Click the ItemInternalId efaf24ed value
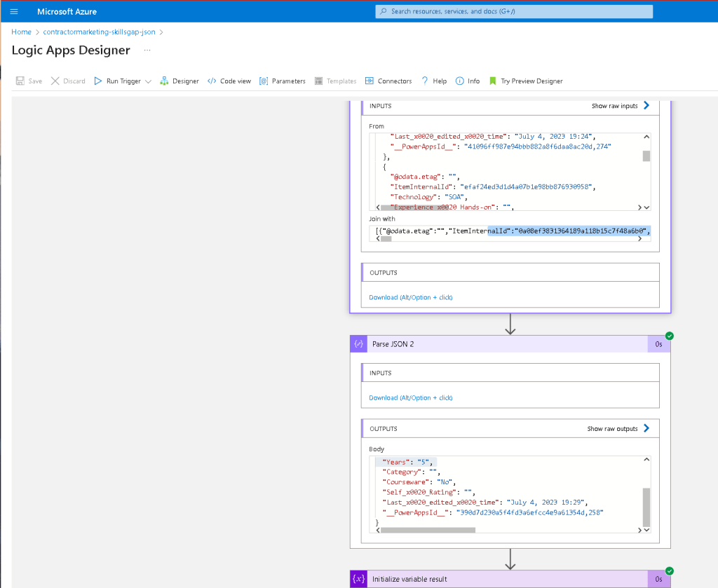Image resolution: width=718 pixels, height=588 pixels. click(x=526, y=186)
